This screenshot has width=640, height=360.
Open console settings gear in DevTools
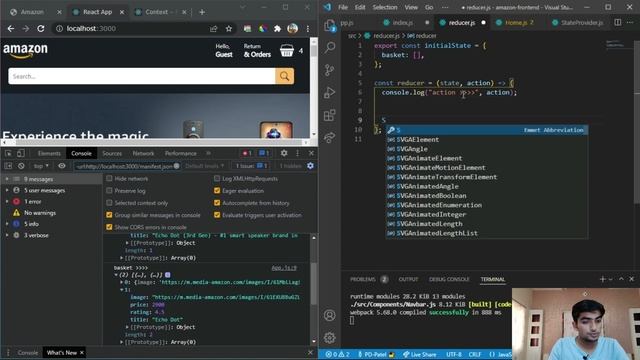[x=311, y=166]
